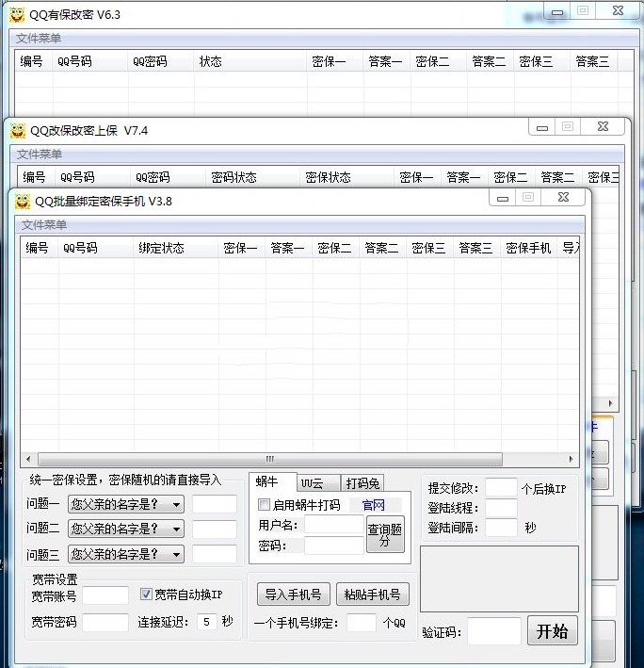Click the 密保二 column header in V3.8 window

[336, 248]
